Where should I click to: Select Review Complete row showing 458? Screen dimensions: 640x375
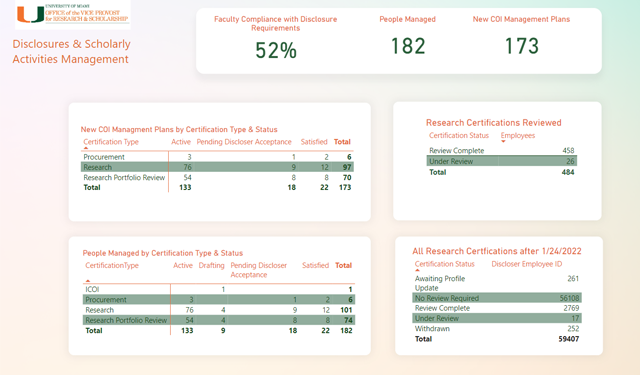[502, 151]
